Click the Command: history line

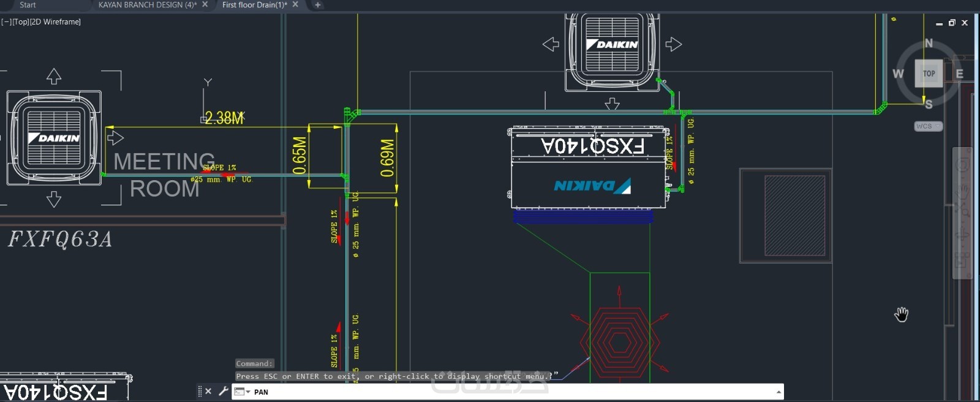[254, 363]
